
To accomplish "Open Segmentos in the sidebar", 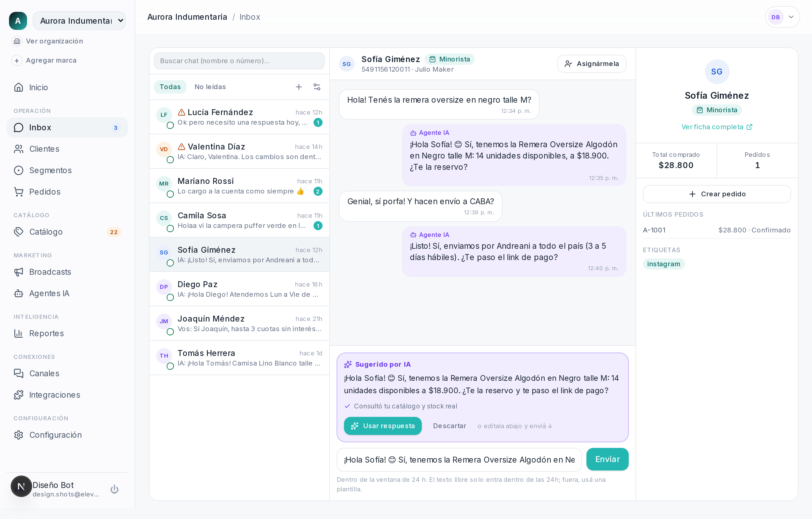I will coord(67,170).
